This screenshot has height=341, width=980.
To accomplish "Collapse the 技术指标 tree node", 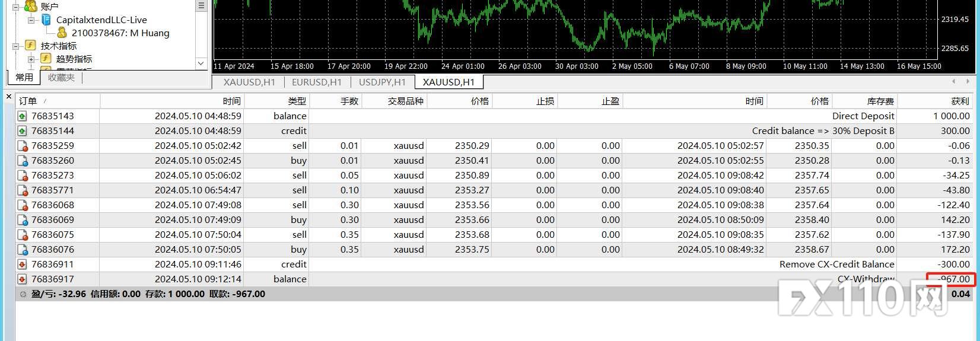I will 16,46.
